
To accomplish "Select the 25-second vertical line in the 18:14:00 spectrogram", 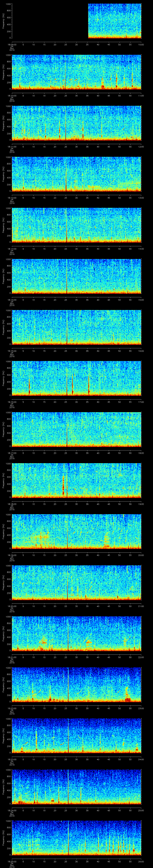I will tap(67, 276).
